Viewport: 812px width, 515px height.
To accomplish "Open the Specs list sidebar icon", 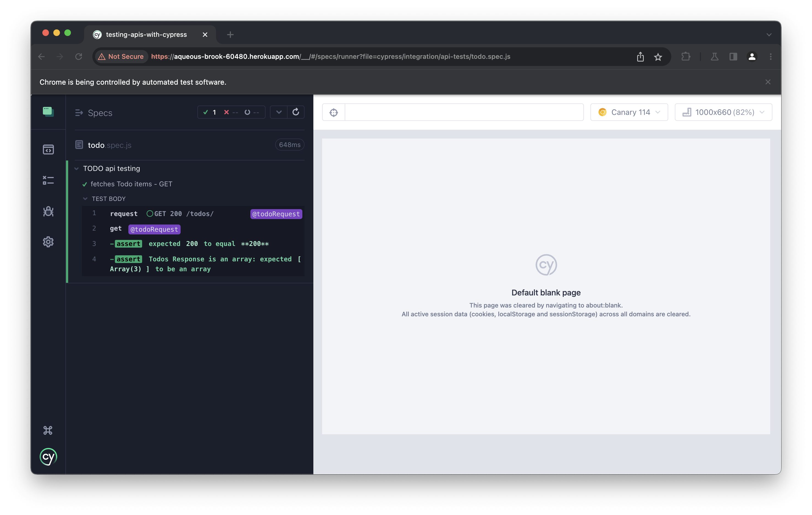I will pyautogui.click(x=48, y=112).
